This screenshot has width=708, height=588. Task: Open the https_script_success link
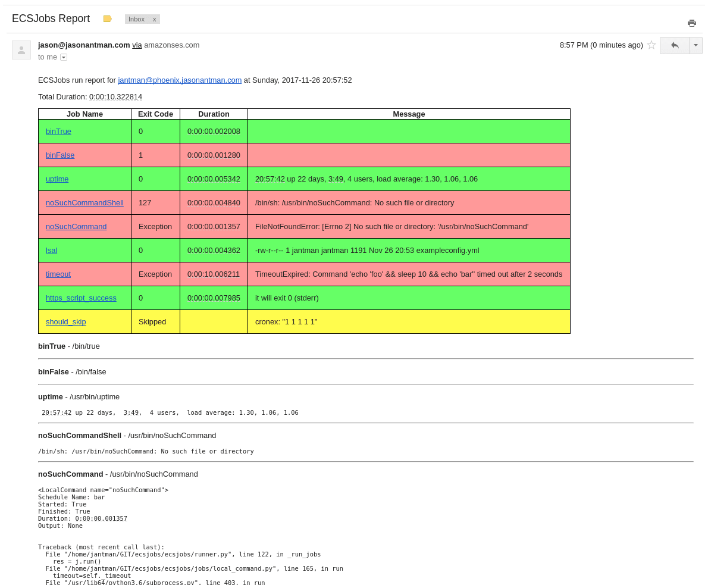81,298
